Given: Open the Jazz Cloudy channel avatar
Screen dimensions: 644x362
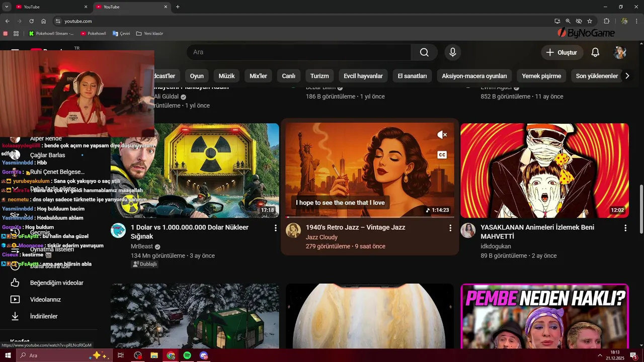Looking at the screenshot, I should pos(293,231).
